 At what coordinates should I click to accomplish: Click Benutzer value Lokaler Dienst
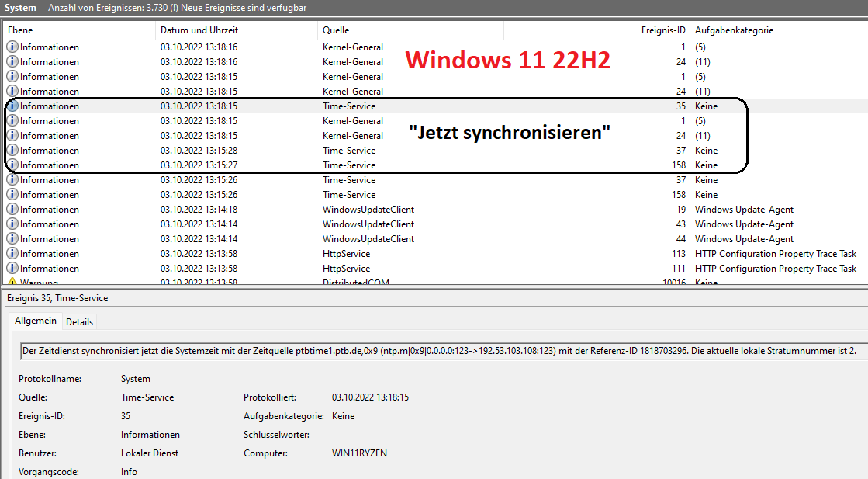[150, 453]
